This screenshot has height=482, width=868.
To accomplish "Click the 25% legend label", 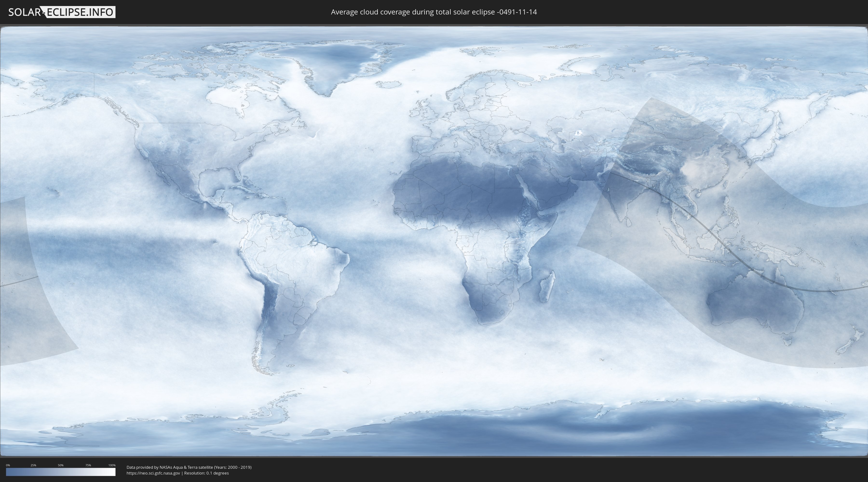I will 33,465.
